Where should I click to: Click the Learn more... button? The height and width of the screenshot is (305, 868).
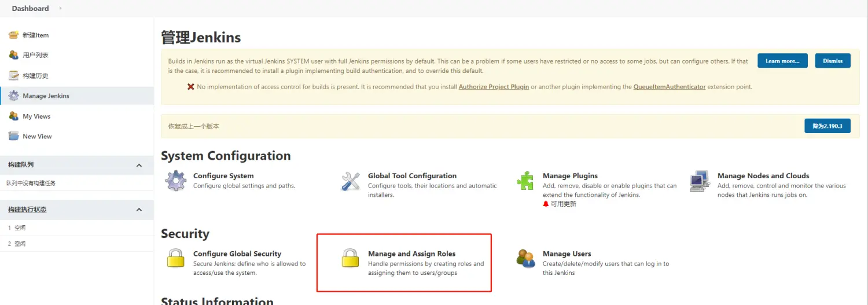tap(782, 61)
